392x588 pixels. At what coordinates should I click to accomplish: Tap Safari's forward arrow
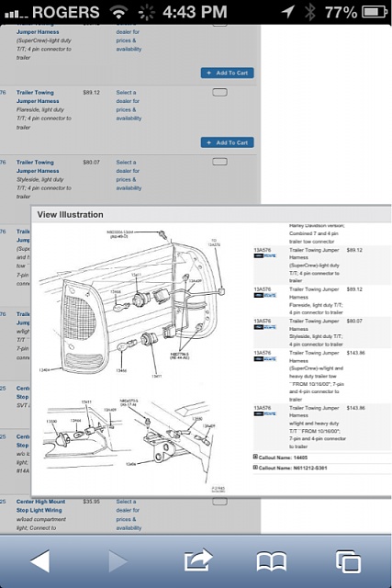pos(118,561)
